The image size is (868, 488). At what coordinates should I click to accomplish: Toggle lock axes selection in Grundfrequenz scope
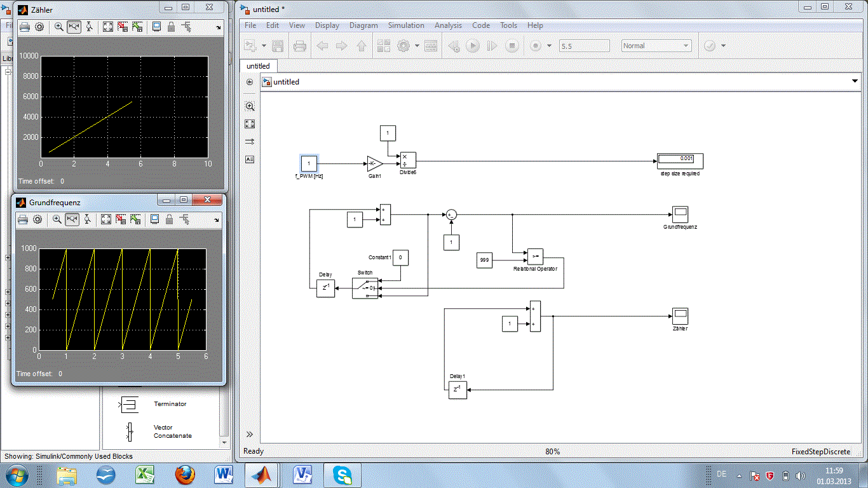pyautogui.click(x=169, y=219)
